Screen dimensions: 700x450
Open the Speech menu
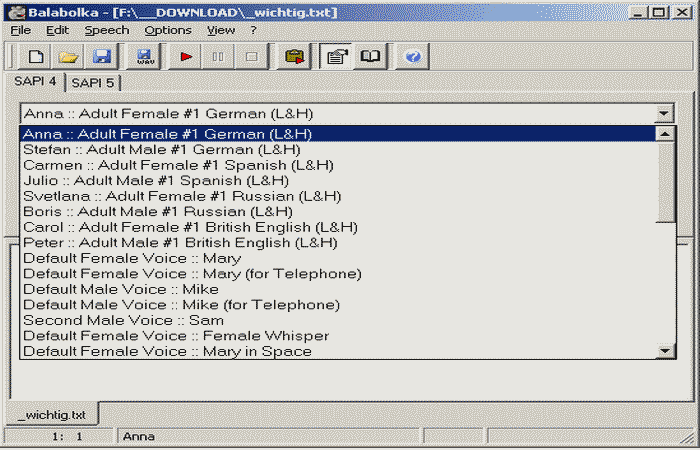[x=106, y=30]
